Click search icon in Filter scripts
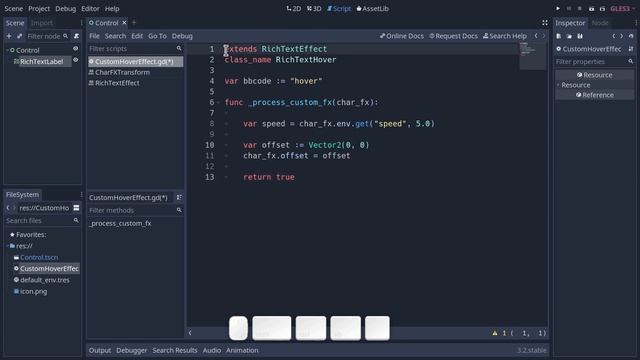 click(x=179, y=49)
